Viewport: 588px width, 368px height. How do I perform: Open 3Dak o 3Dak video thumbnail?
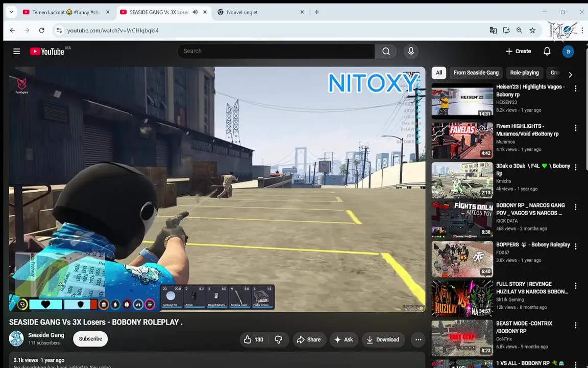[x=462, y=180]
